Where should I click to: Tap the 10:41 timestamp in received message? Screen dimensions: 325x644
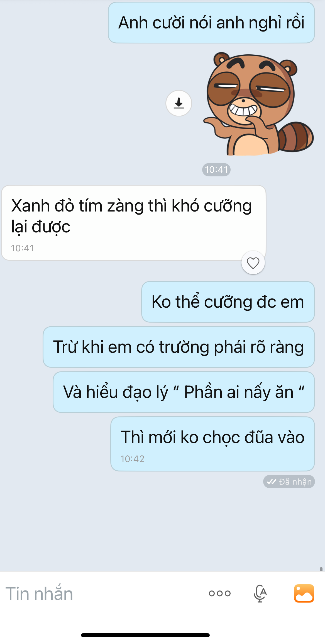(23, 248)
